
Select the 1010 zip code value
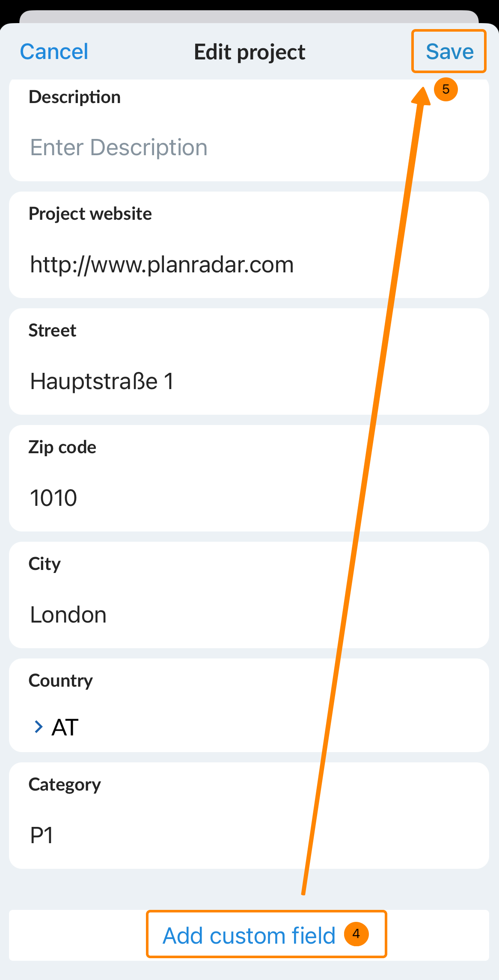[53, 498]
